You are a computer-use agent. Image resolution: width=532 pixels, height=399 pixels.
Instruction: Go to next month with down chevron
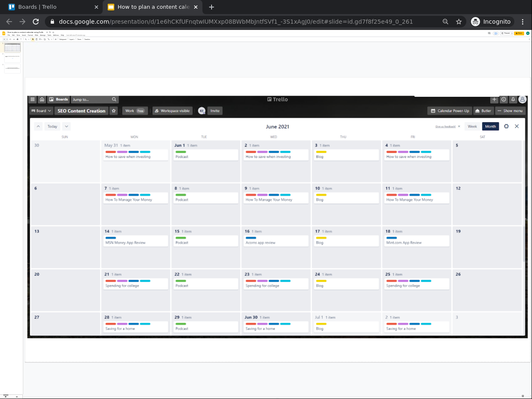point(66,126)
